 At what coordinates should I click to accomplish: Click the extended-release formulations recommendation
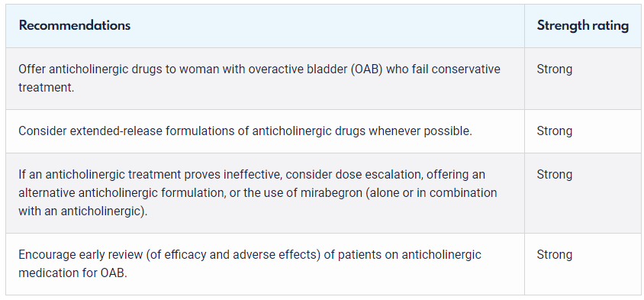pos(245,131)
